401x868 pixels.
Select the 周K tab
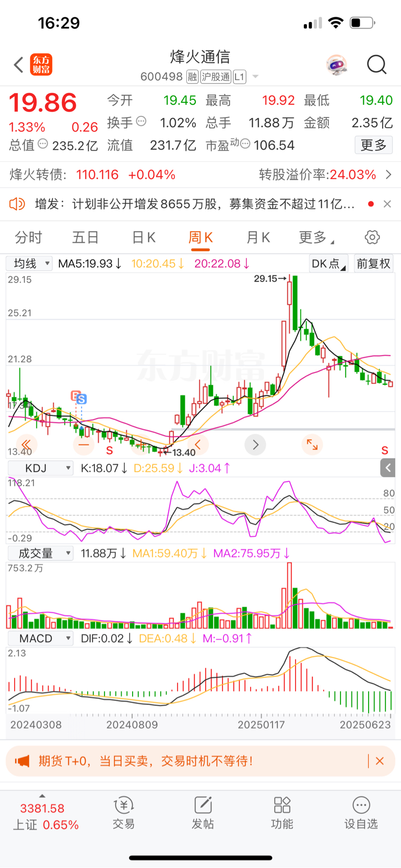pos(200,238)
